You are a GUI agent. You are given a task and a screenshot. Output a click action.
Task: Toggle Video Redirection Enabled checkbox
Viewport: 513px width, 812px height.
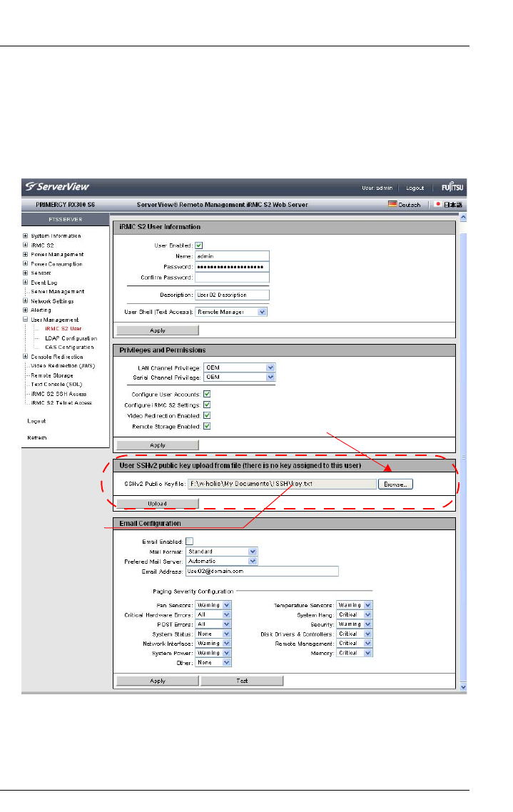click(x=207, y=415)
